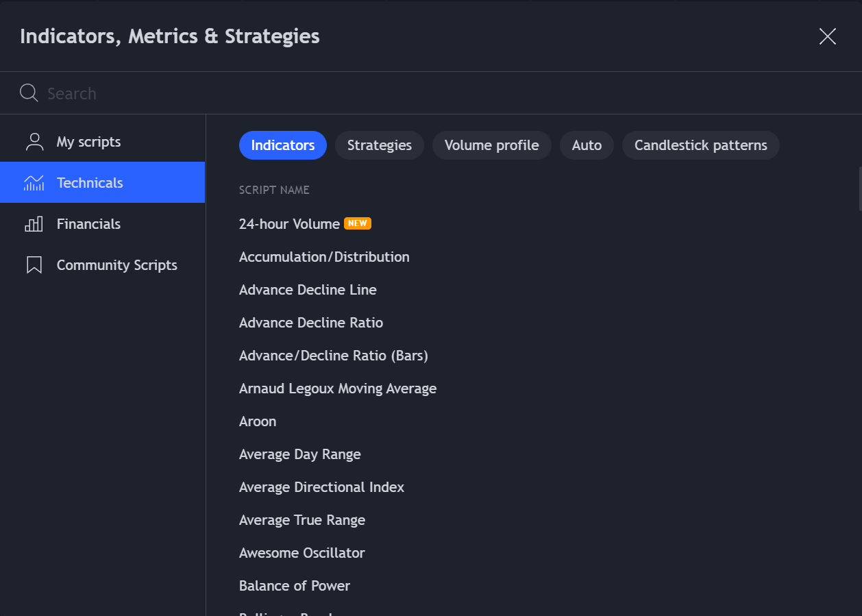Click the indicator list scrollbar thumb
Viewport: 862px width, 616px height.
(859, 188)
